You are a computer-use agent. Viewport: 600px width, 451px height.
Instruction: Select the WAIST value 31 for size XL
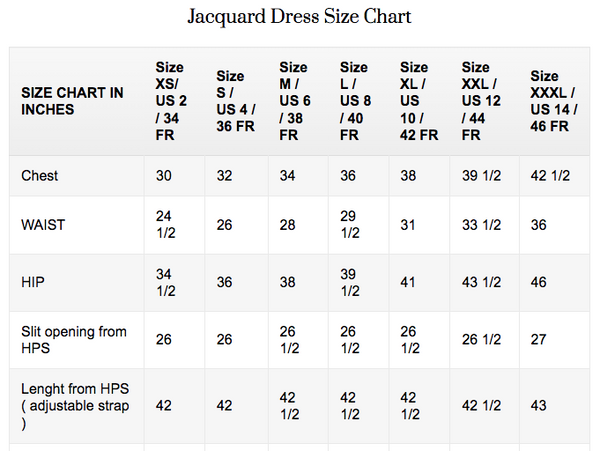[408, 225]
